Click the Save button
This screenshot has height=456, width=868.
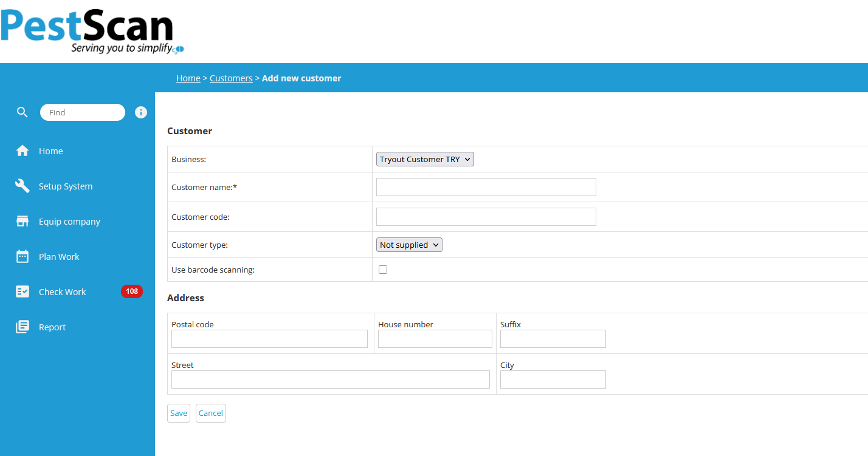click(x=179, y=413)
